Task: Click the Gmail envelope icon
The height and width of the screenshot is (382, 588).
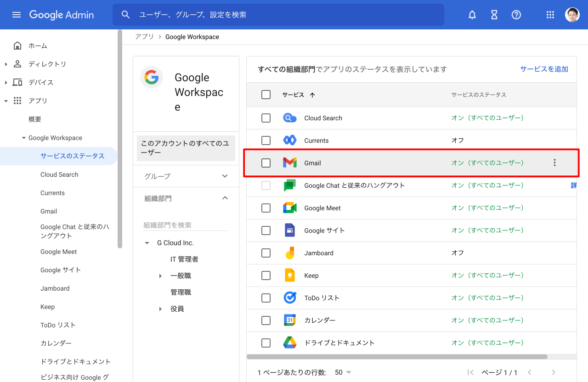Action: (x=290, y=163)
